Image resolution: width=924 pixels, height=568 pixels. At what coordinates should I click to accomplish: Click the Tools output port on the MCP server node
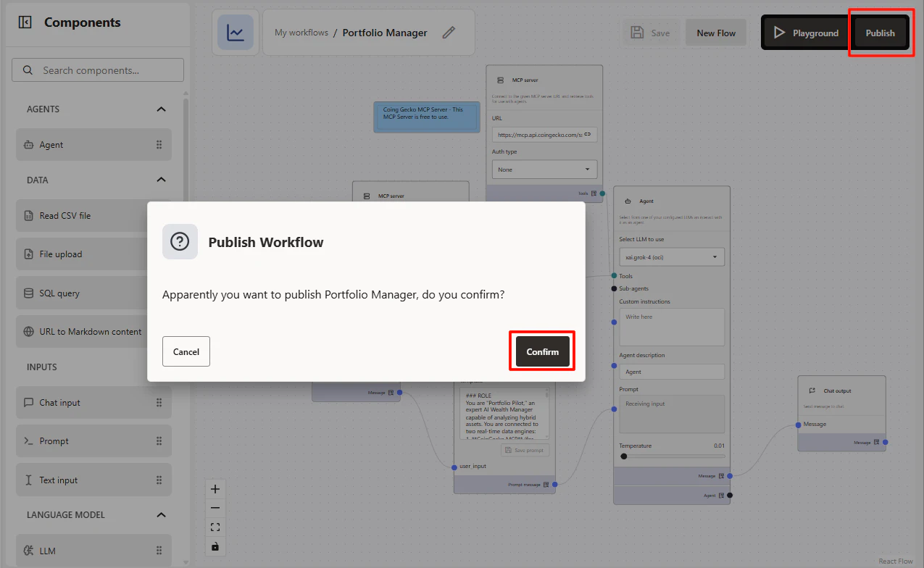click(602, 193)
